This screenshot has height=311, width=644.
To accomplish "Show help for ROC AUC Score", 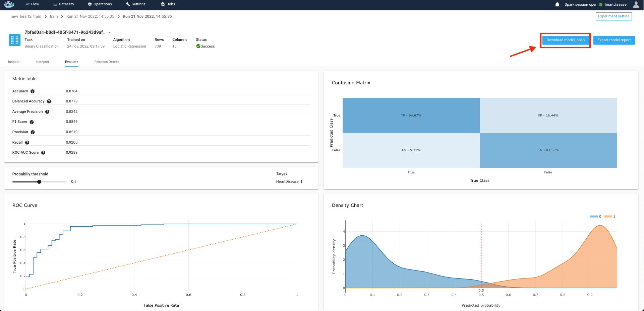I will click(43, 153).
